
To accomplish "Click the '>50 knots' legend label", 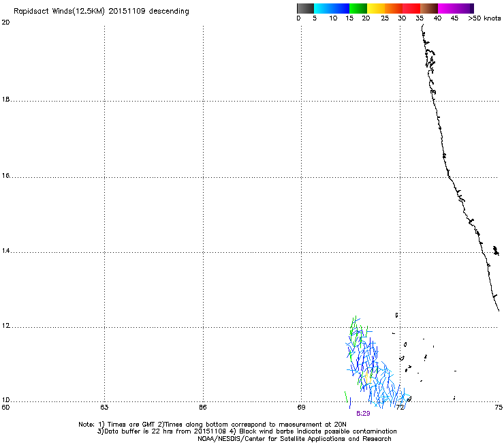I will click(x=484, y=18).
